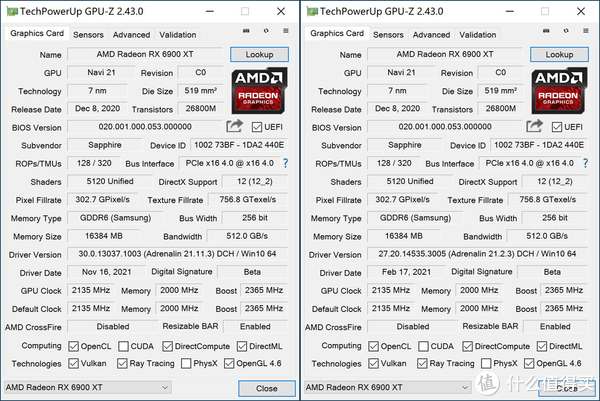Click refresh icon in left GPU-Z window
600x401 pixels.
point(266,31)
